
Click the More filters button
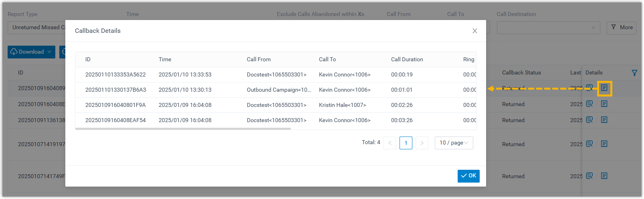[621, 28]
